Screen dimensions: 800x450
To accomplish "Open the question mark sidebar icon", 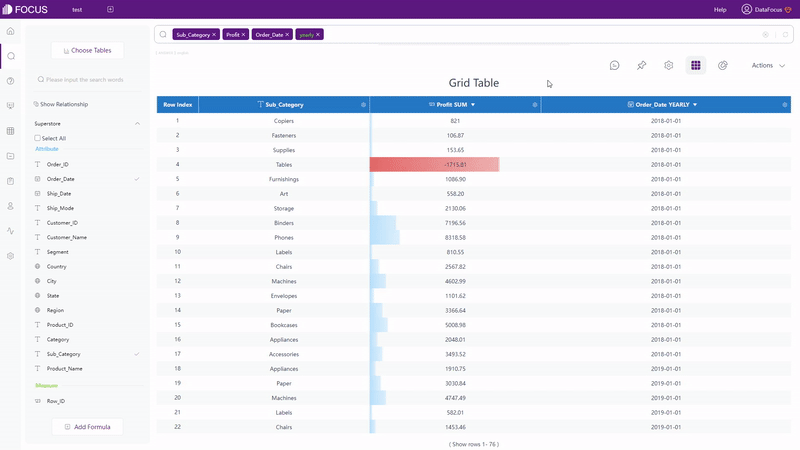I will click(x=10, y=81).
